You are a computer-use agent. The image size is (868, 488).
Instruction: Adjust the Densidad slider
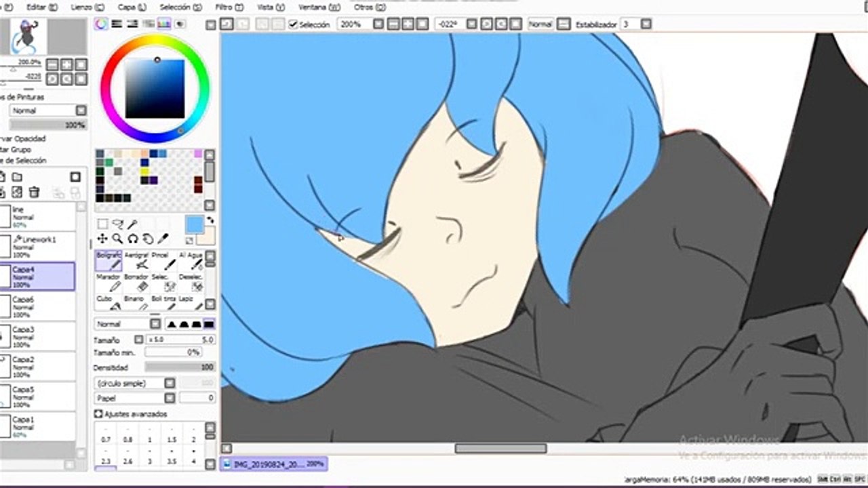(x=180, y=367)
